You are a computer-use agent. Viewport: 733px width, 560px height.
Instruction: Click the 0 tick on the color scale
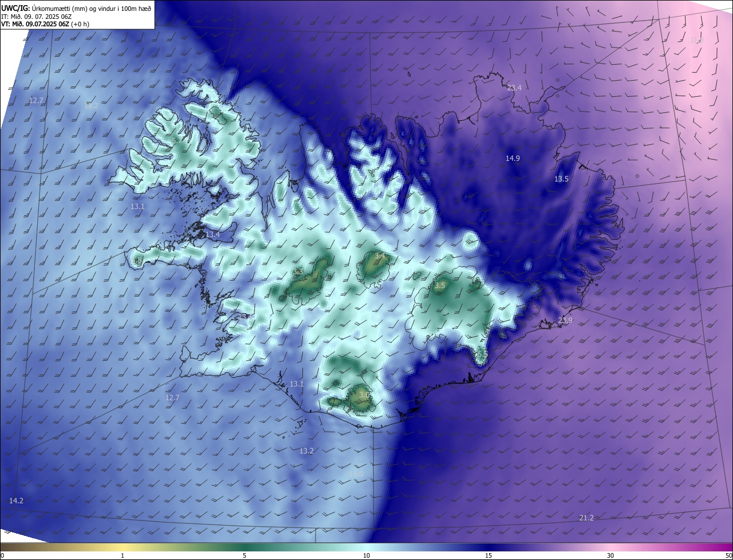[2, 556]
